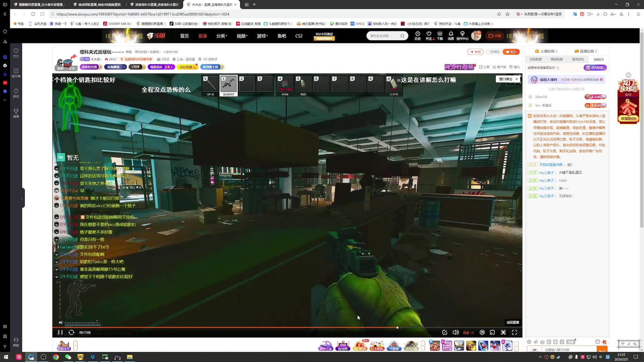Image resolution: width=644 pixels, height=362 pixels.
Task: Pause the video playback
Action: tap(60, 333)
